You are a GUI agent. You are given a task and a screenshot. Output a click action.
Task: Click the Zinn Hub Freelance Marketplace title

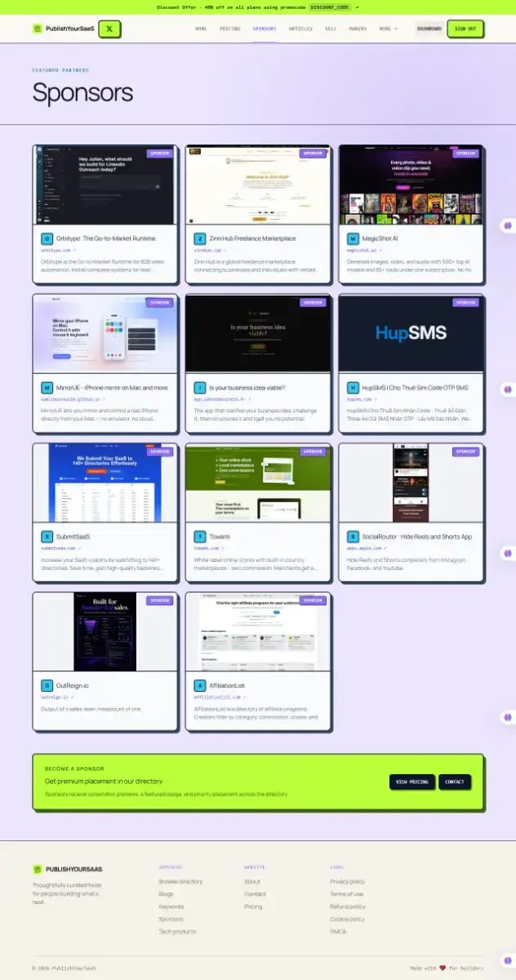pyautogui.click(x=252, y=238)
